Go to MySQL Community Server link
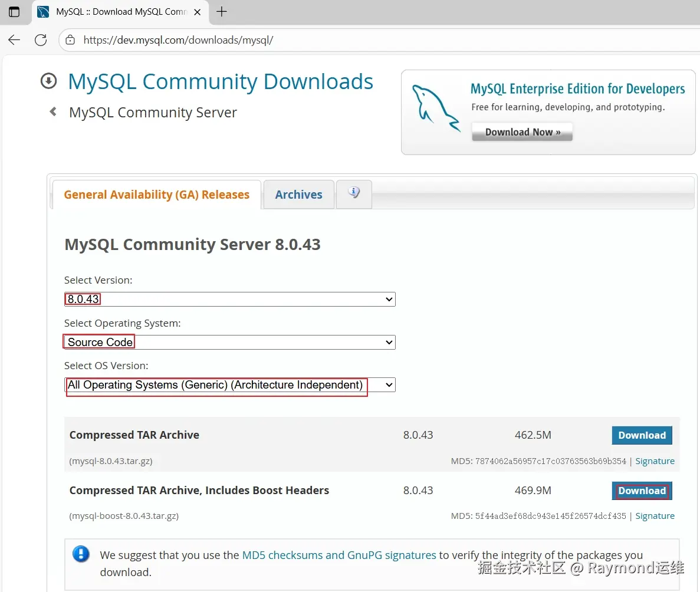 click(153, 113)
